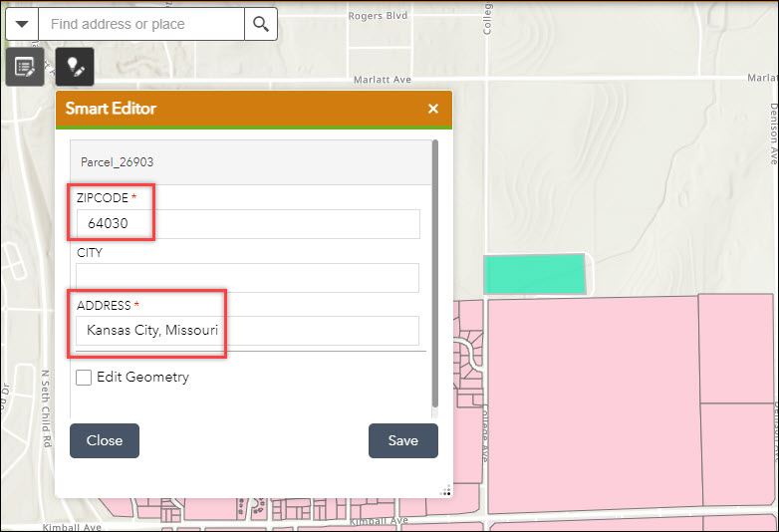
Task: Click the empty CITY input field
Action: point(247,278)
